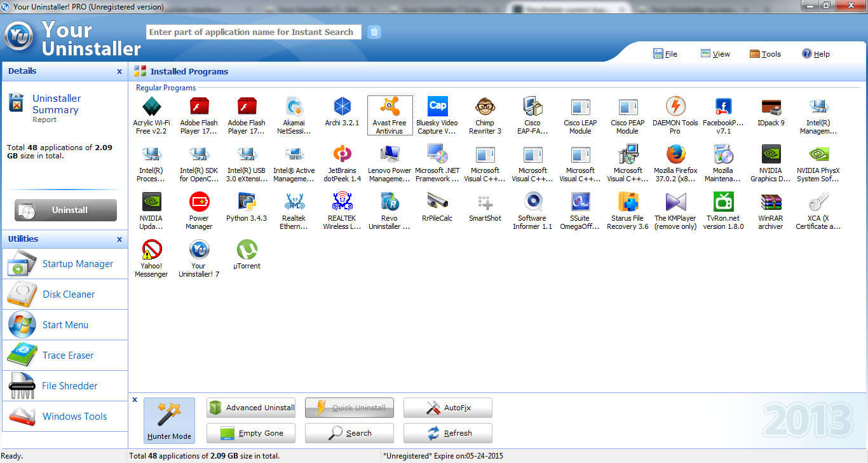Open the View menu
The height and width of the screenshot is (463, 868).
[715, 54]
